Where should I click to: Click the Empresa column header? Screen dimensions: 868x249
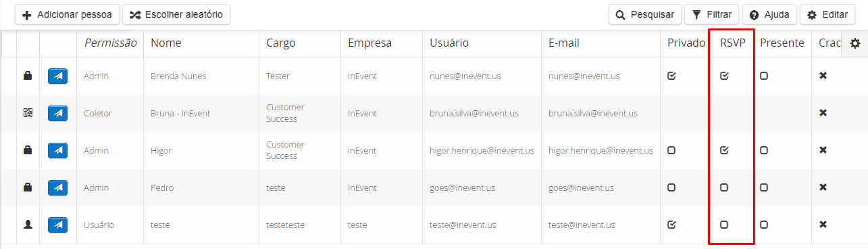pos(369,43)
